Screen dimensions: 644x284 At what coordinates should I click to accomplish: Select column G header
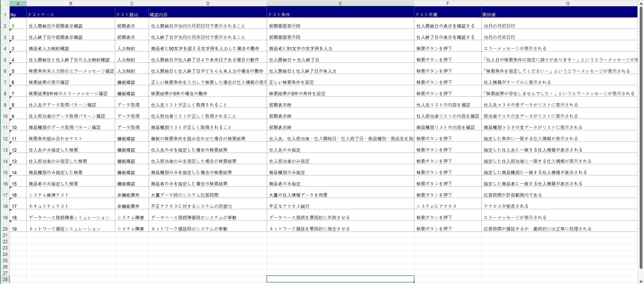(x=567, y=4)
